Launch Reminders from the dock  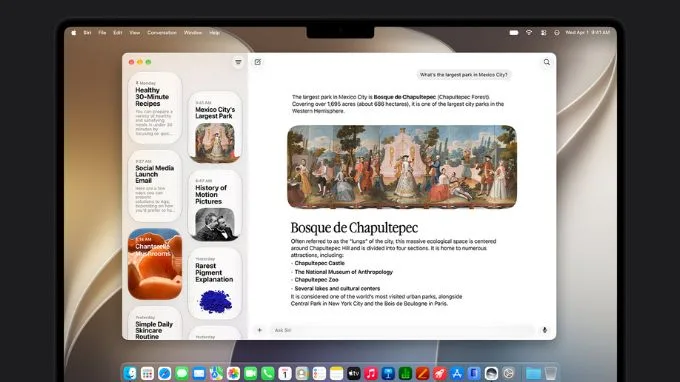(319, 373)
